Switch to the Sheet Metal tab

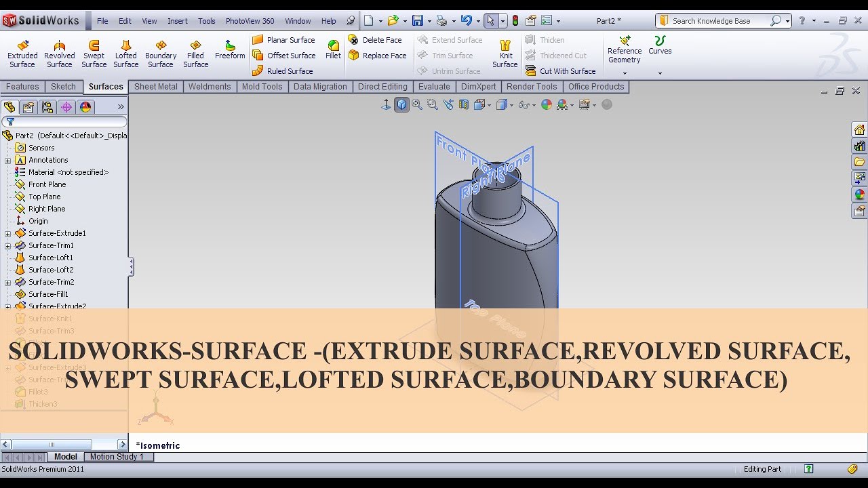(156, 87)
